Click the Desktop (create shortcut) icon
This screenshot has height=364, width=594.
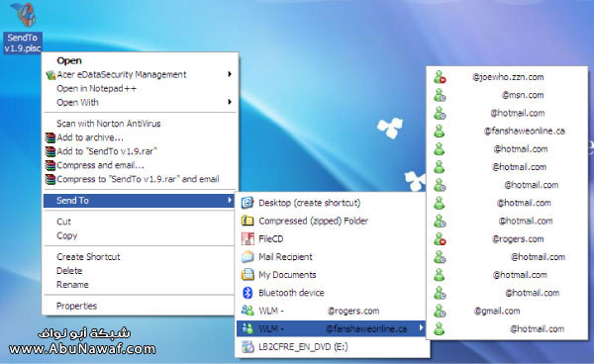(247, 203)
